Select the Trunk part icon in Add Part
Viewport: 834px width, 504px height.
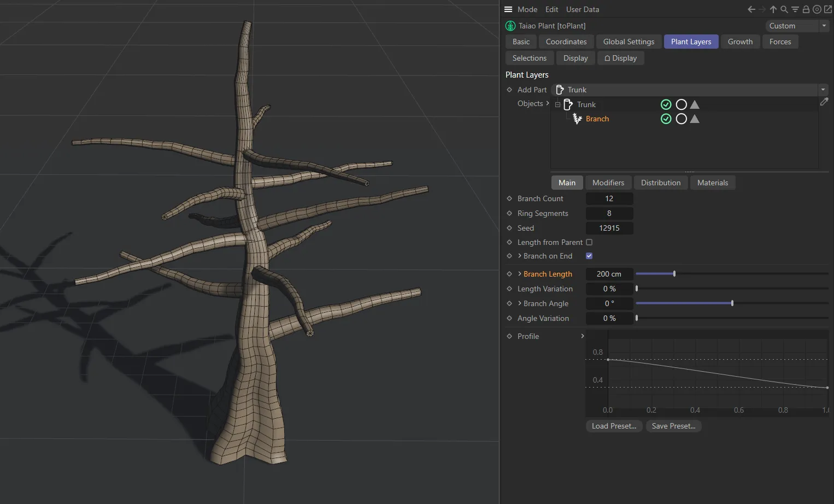point(559,90)
